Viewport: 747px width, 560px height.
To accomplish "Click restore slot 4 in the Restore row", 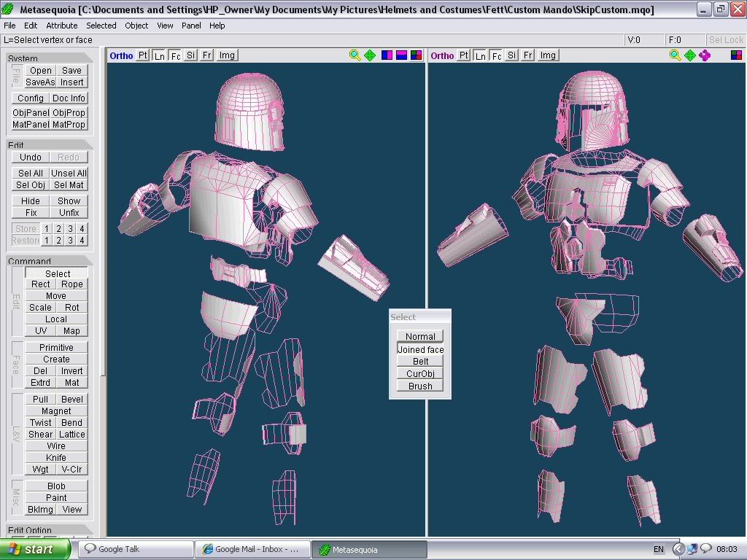I will (x=82, y=240).
